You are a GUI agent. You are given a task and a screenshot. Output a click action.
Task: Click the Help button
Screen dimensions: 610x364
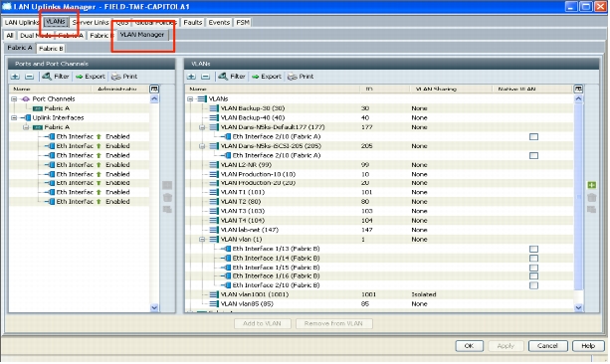pos(588,346)
